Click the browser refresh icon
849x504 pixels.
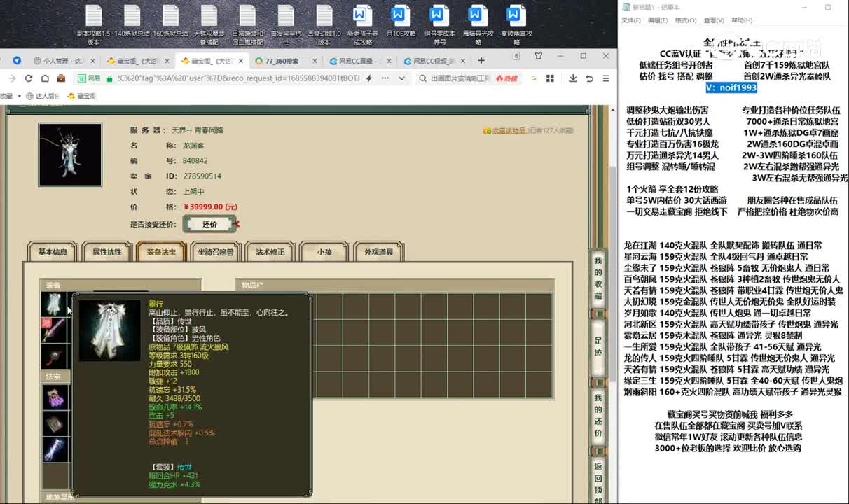tap(29, 78)
